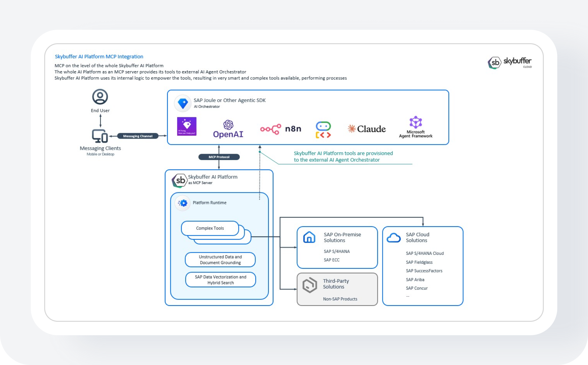Click the Claude logo

pyautogui.click(x=367, y=129)
